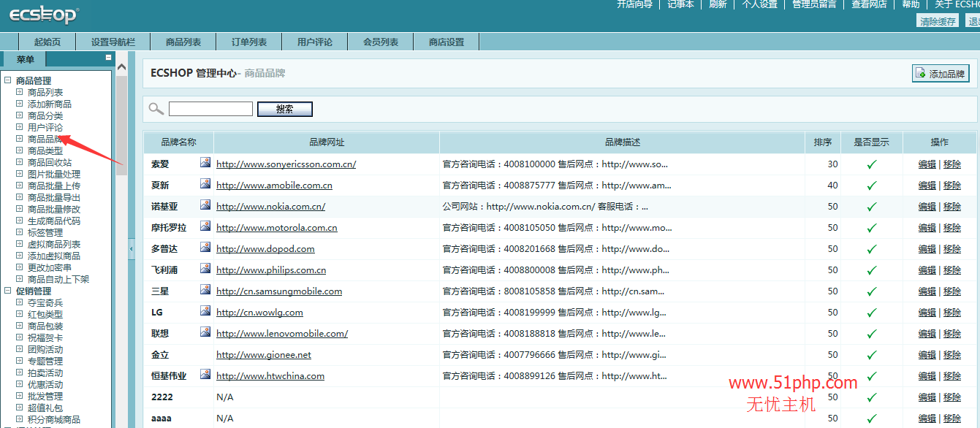Open the logo image icon for 飞利浦 brand
The width and height of the screenshot is (980, 428).
click(205, 269)
